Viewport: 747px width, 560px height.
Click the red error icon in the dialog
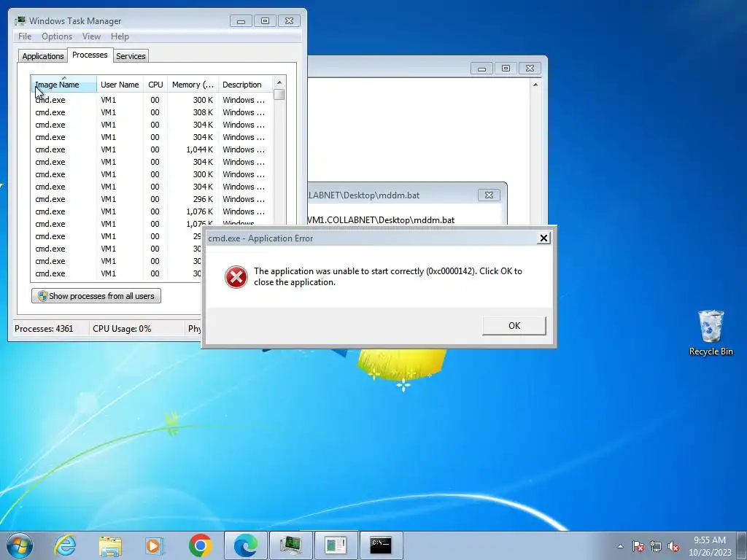pyautogui.click(x=236, y=276)
